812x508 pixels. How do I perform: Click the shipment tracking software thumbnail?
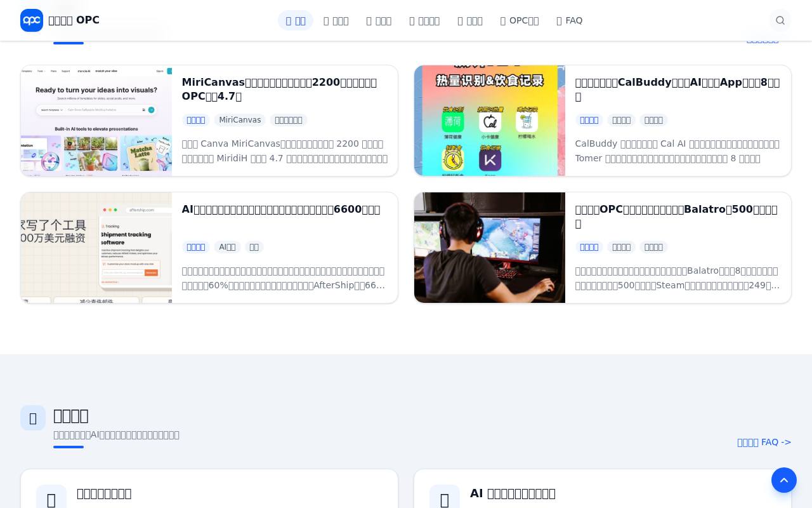(96, 248)
